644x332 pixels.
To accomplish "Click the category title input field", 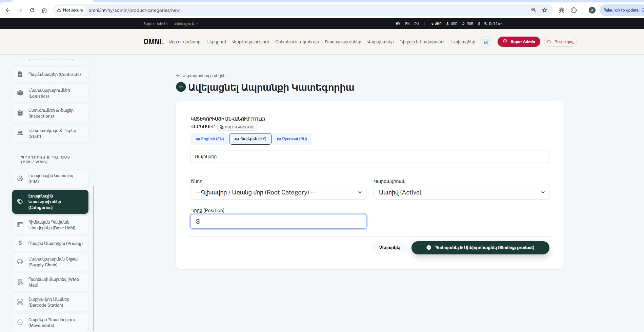I will coord(370,157).
